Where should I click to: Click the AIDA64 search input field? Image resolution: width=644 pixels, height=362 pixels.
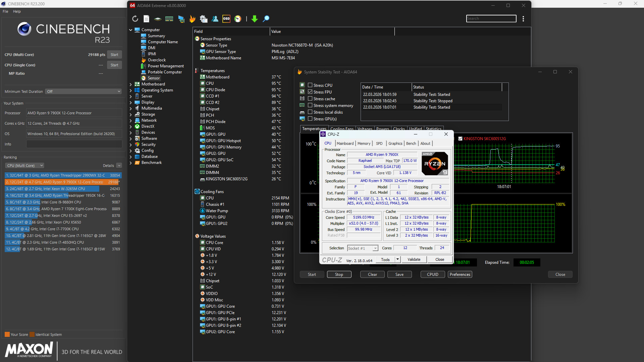(491, 18)
